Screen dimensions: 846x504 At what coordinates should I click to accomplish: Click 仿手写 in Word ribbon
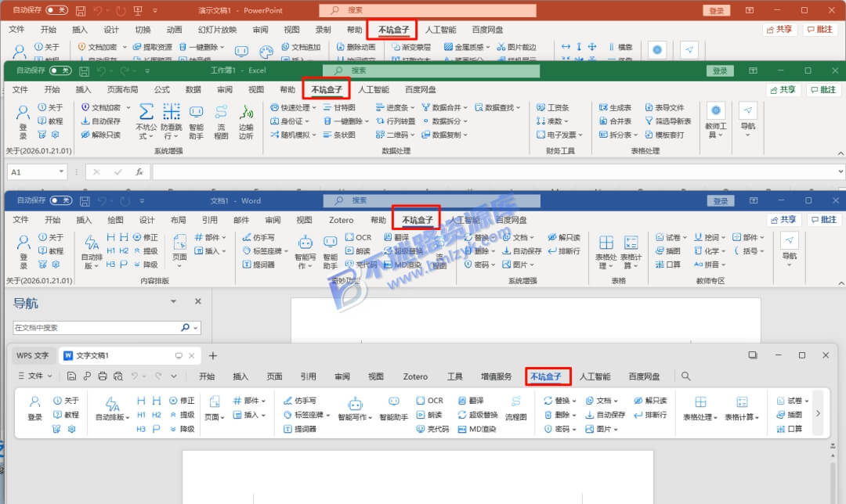(x=258, y=237)
